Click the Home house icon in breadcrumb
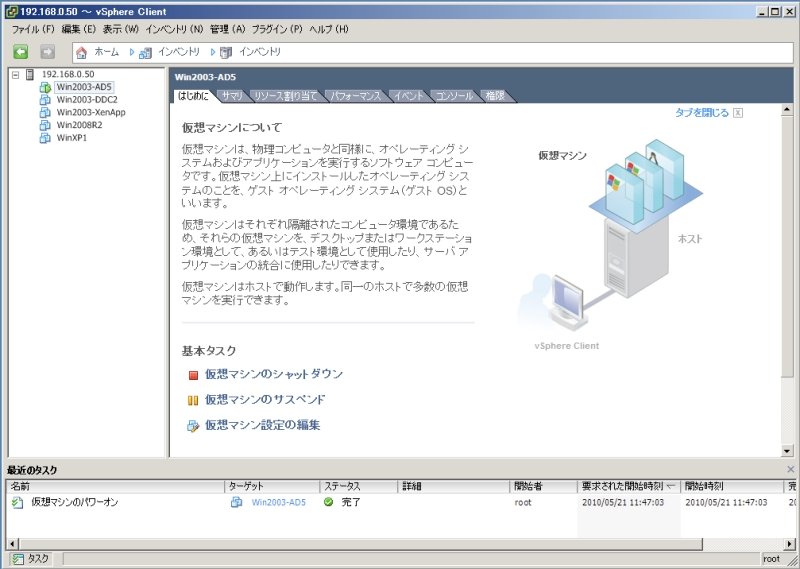The width and height of the screenshot is (800, 569). [x=82, y=52]
